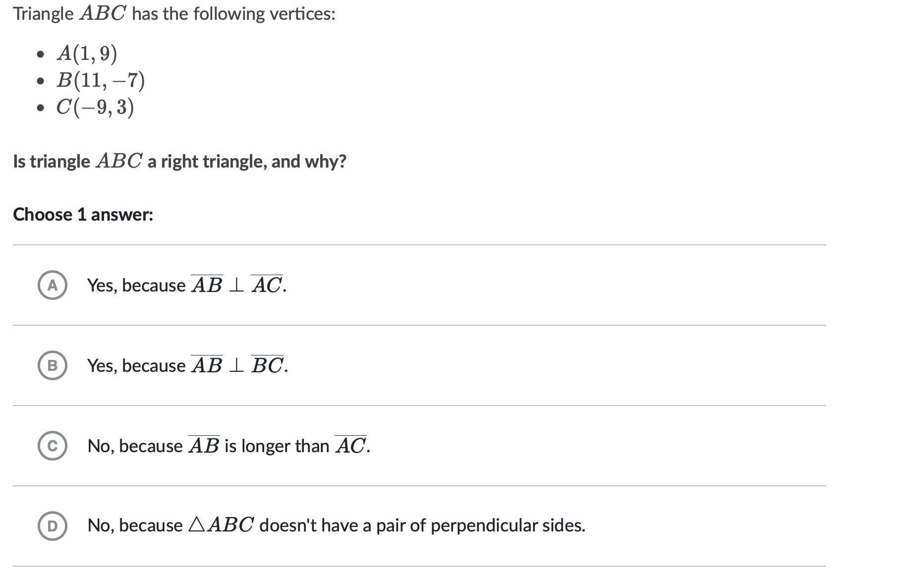Viewport: 922px width, 588px height.
Task: Click the 'Choose 1 answer:' label
Action: [x=83, y=215]
